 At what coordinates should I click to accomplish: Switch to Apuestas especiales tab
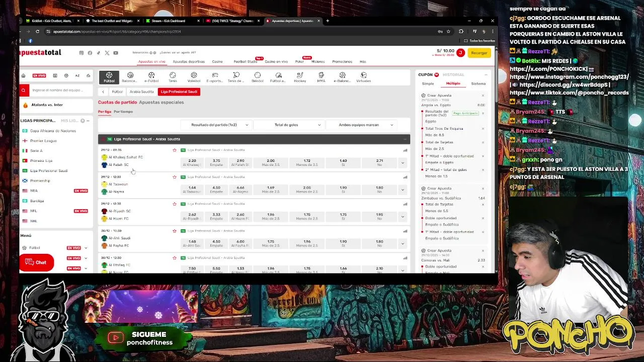[x=162, y=102]
